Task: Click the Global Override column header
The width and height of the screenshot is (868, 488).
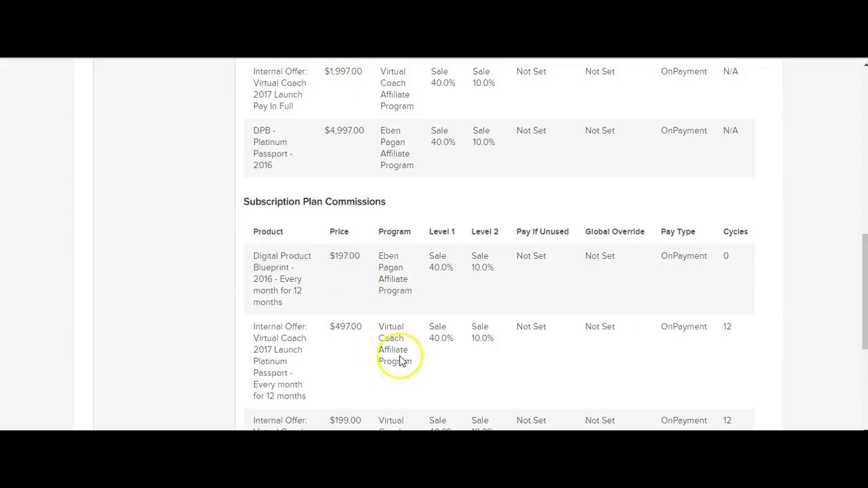Action: click(614, 231)
